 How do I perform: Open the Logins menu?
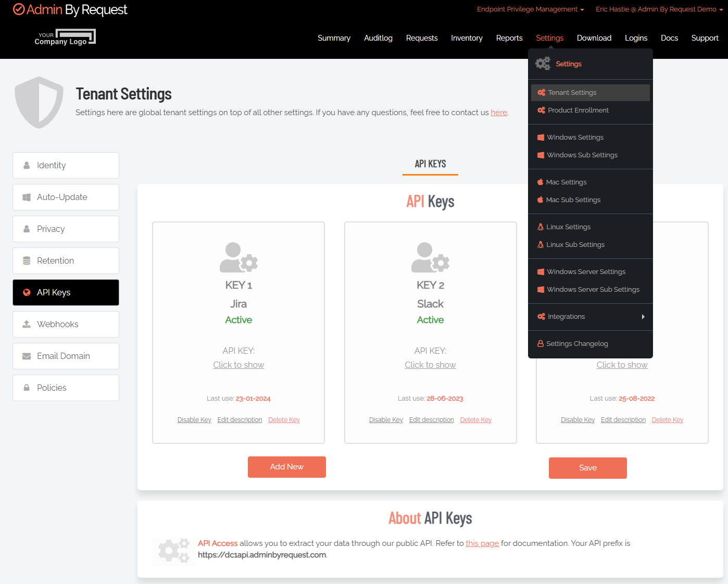click(x=636, y=38)
